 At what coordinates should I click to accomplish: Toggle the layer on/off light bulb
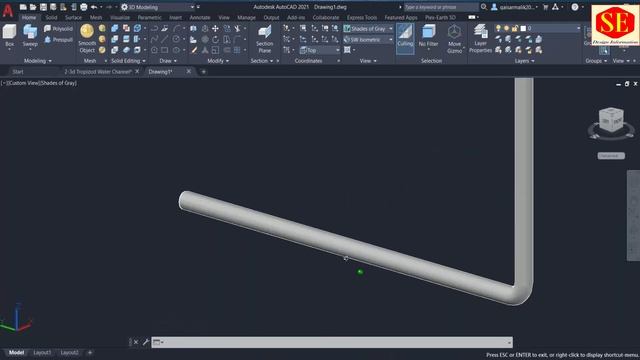498,28
